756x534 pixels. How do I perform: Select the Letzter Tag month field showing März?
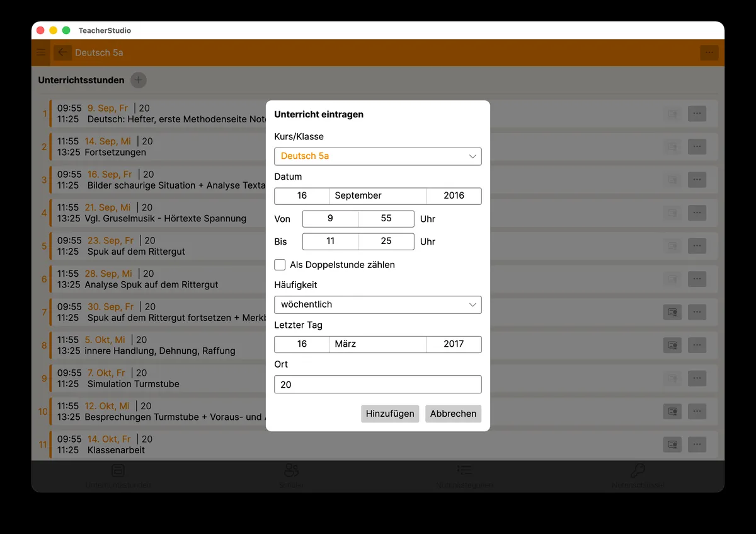coord(378,344)
